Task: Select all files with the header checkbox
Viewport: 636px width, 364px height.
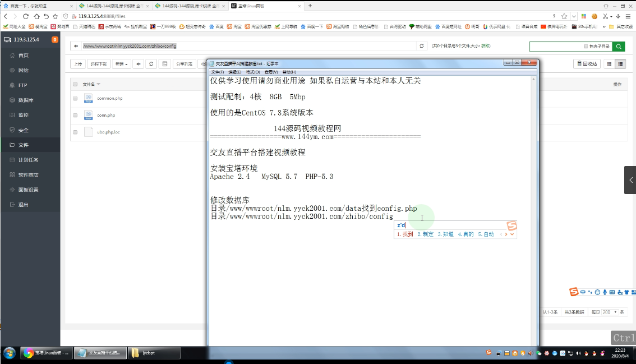Action: point(75,84)
